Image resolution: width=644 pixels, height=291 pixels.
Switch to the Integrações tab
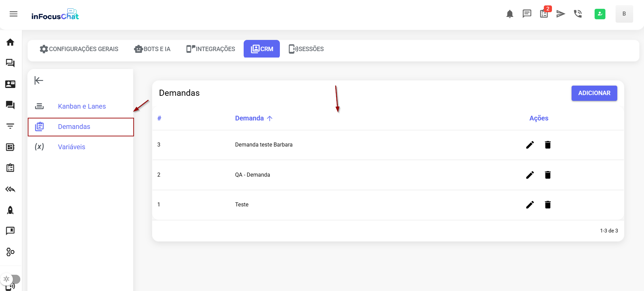(210, 49)
